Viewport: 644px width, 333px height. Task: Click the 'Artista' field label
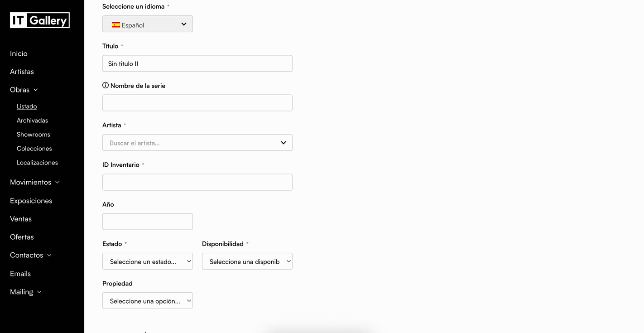point(111,125)
